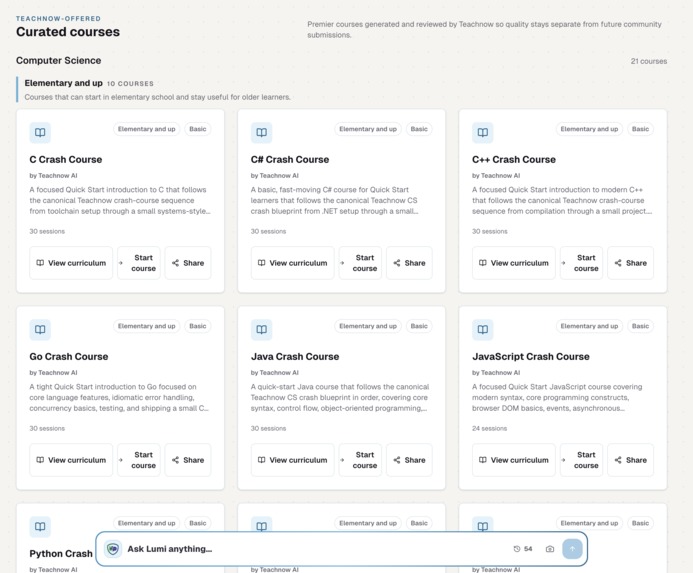Click the 30 sessions label on Go card
The height and width of the screenshot is (573, 693).
47,428
